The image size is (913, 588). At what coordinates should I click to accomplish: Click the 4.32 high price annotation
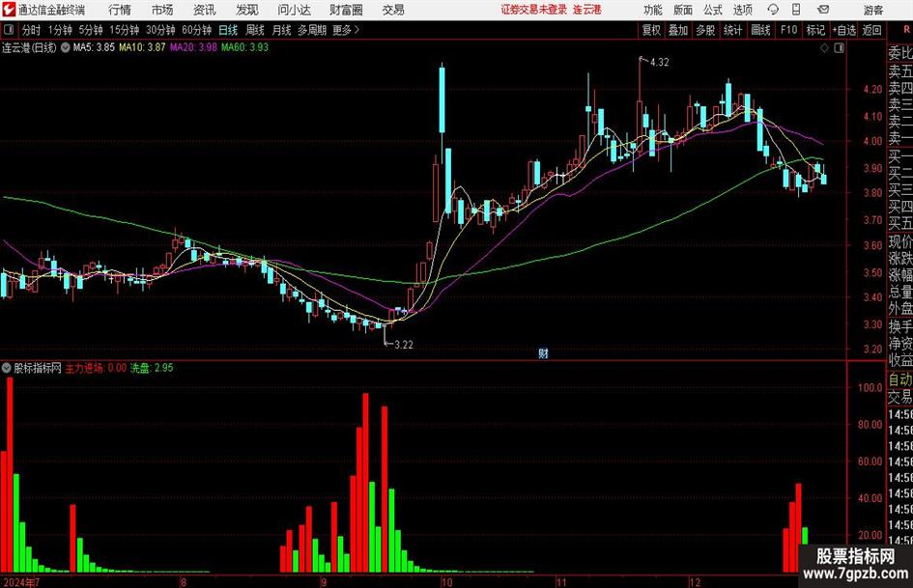pos(659,63)
